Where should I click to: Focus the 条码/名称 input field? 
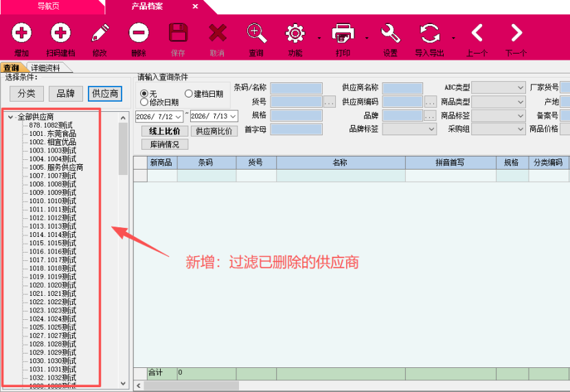coord(296,89)
